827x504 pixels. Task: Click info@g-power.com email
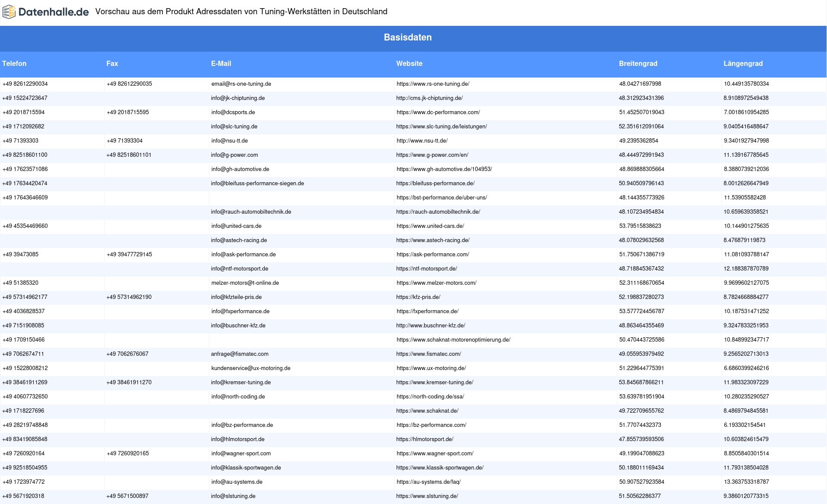coord(234,155)
